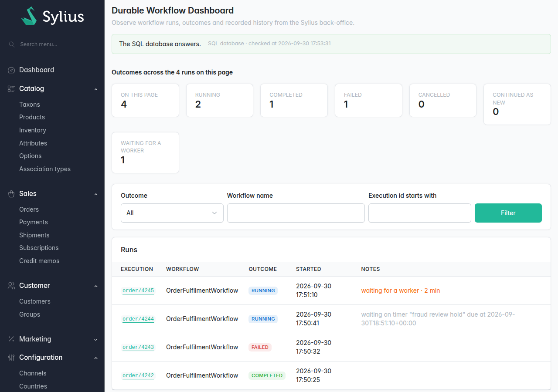Select Options in the Catalog menu
Viewport: 558px width, 392px height.
[31, 156]
